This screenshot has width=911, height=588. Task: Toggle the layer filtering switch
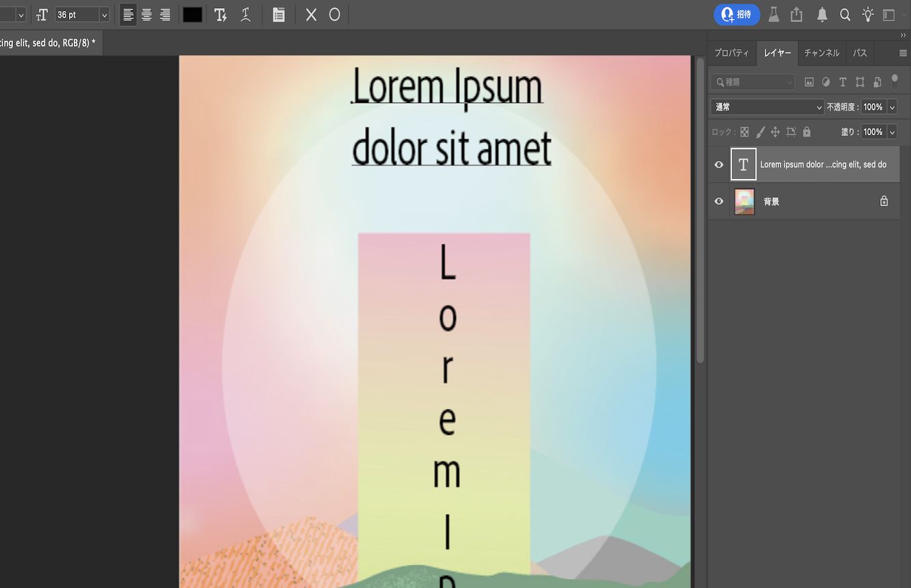(x=895, y=81)
